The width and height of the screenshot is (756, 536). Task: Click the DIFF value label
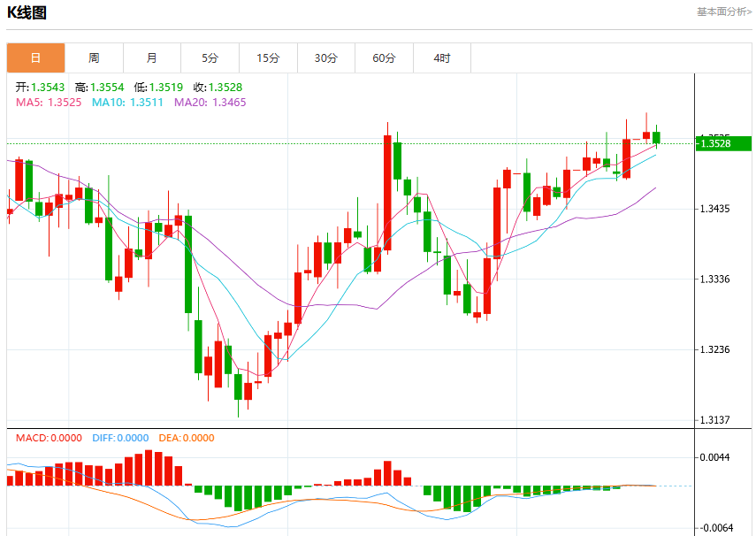(120, 438)
